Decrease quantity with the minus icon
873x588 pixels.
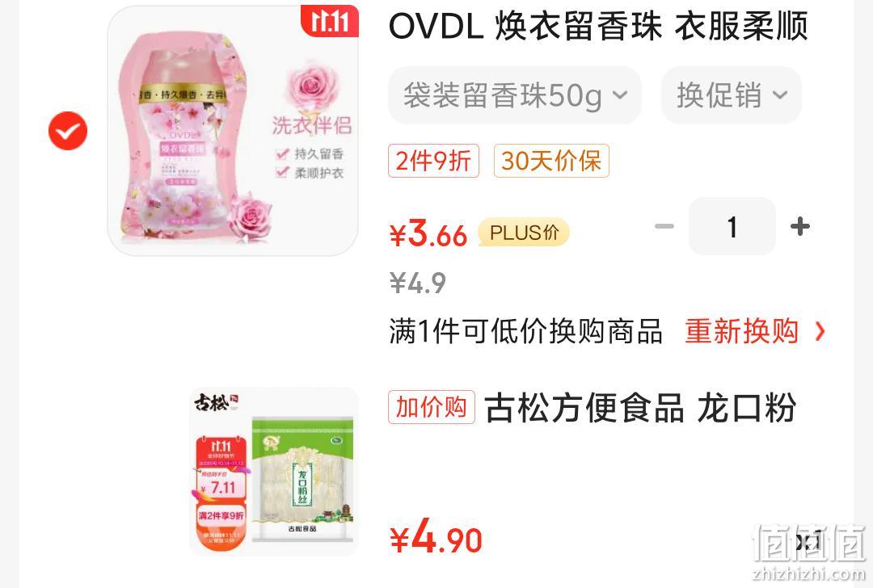click(664, 226)
